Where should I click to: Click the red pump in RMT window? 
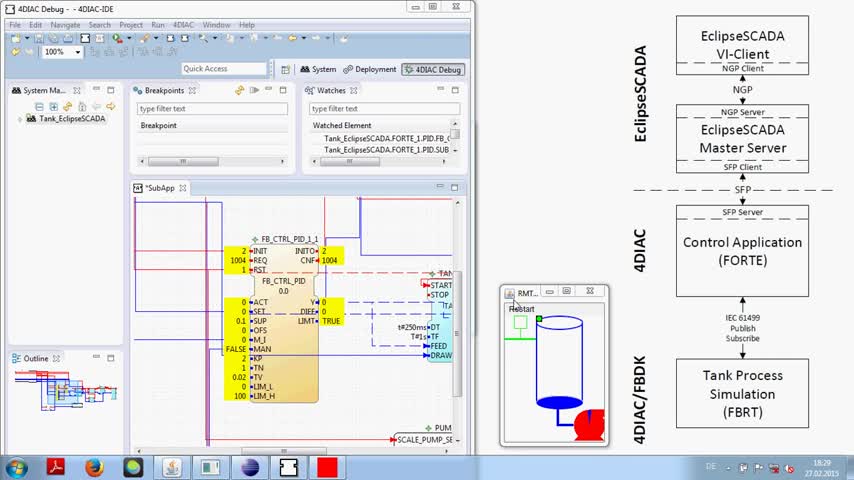tap(590, 424)
